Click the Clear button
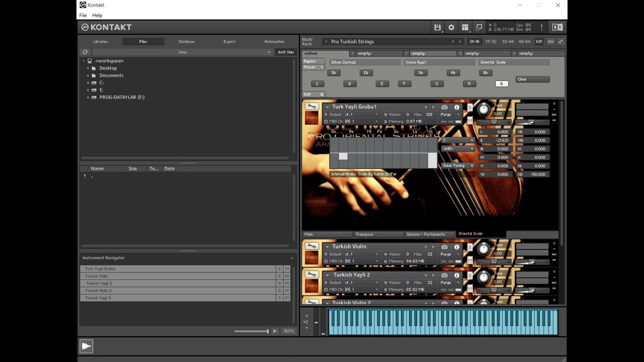The image size is (644, 362). click(x=532, y=79)
